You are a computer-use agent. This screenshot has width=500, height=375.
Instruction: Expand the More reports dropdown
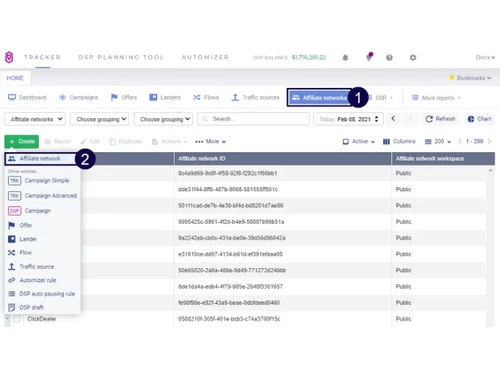(436, 98)
